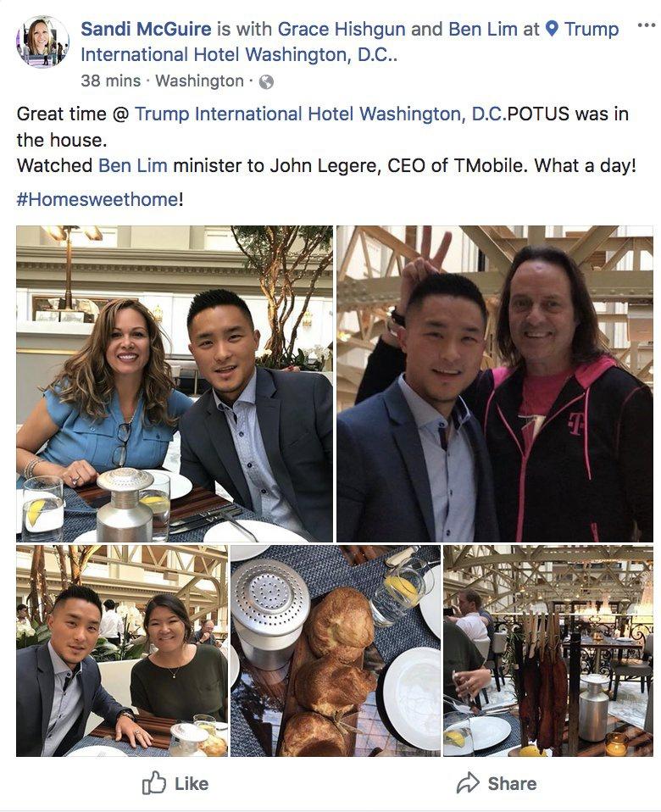Click the thumbs-up Like icon

(153, 783)
